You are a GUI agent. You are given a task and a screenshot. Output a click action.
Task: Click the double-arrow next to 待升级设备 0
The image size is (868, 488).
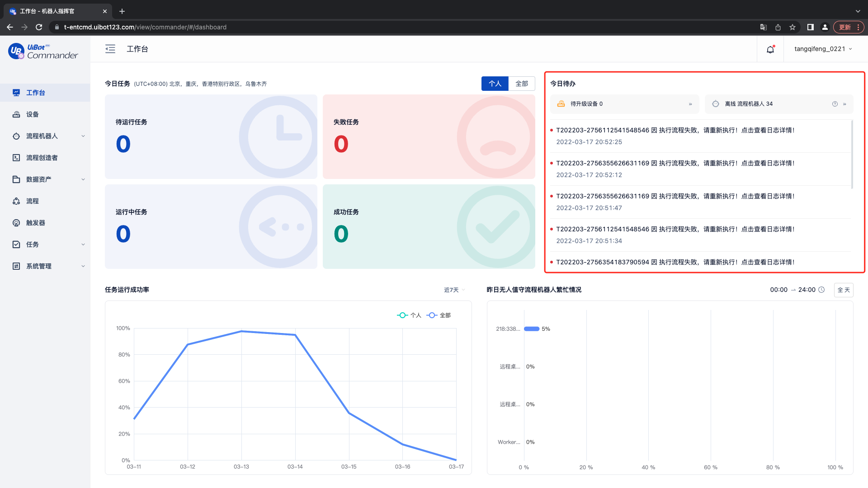690,104
